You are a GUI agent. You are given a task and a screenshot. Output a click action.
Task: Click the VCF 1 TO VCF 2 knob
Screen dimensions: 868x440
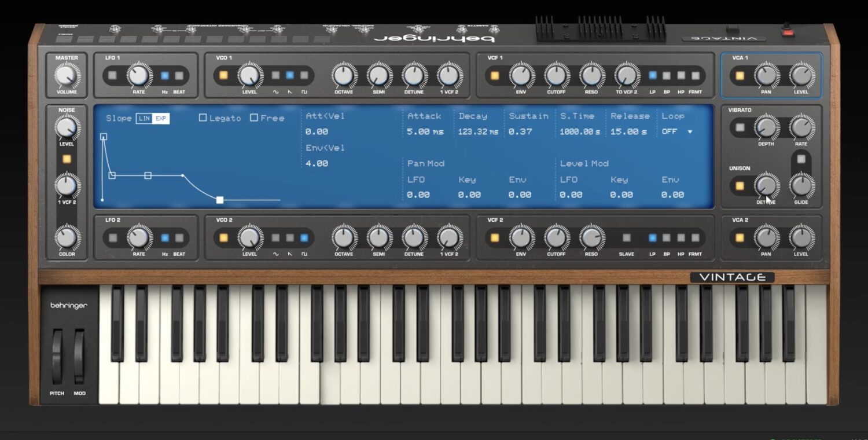pos(627,75)
